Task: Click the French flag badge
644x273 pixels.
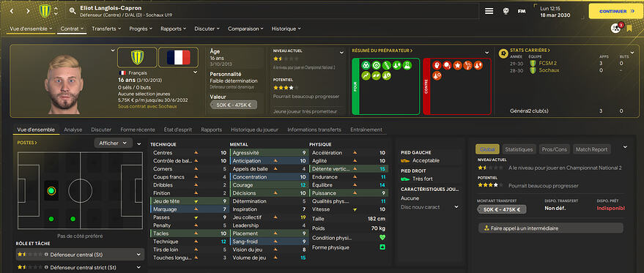Action: 178,57
